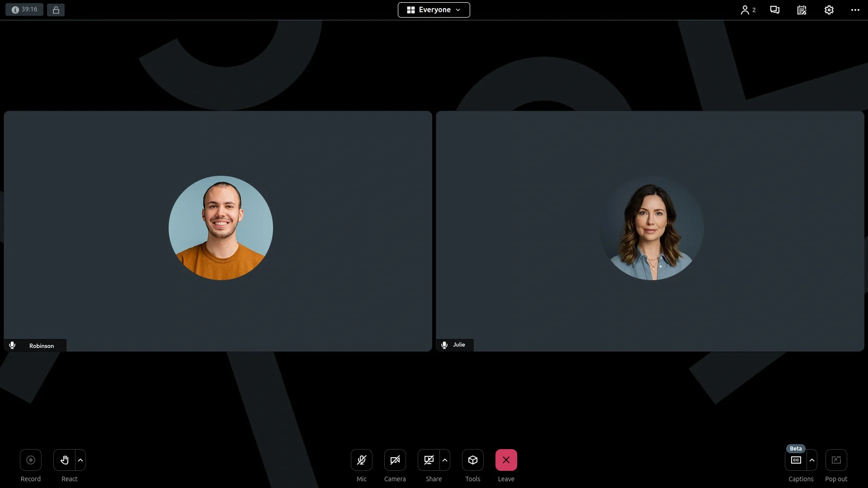
Task: Enable Captions with the CC toggle
Action: (x=796, y=460)
